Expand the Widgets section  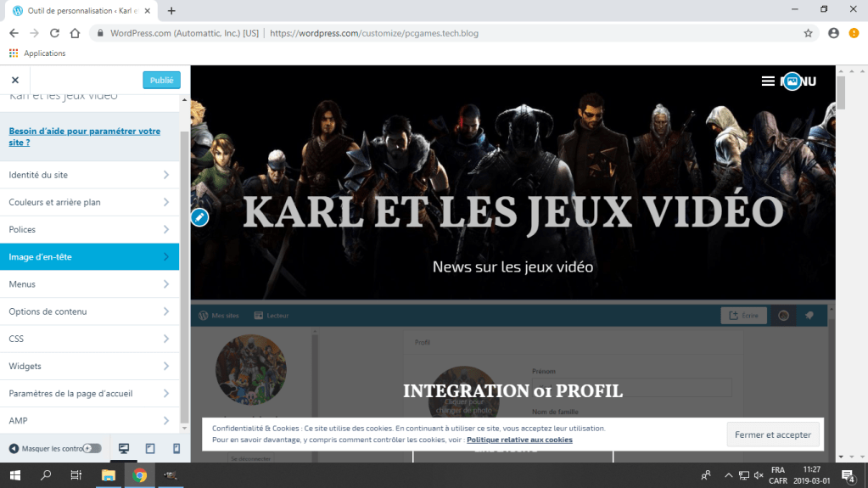(x=89, y=366)
